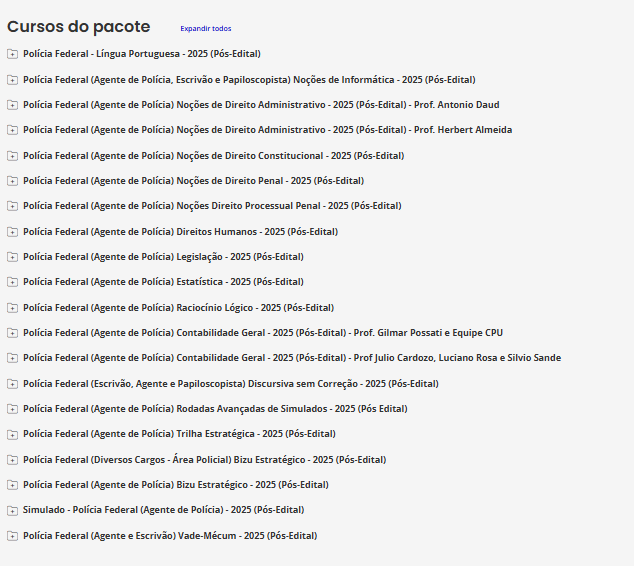The width and height of the screenshot is (634, 566).
Task: Expand Rodadas Avançadas de Simulados plus icon
Action: 13,409
